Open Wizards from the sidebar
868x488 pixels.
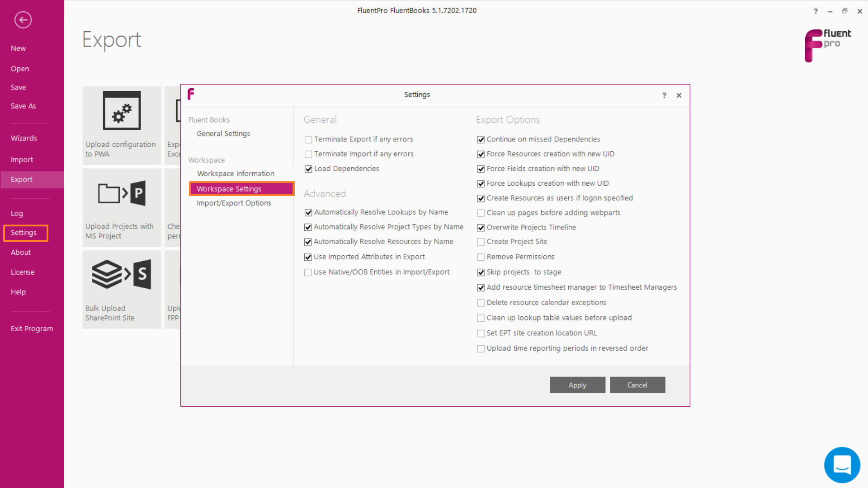[24, 138]
